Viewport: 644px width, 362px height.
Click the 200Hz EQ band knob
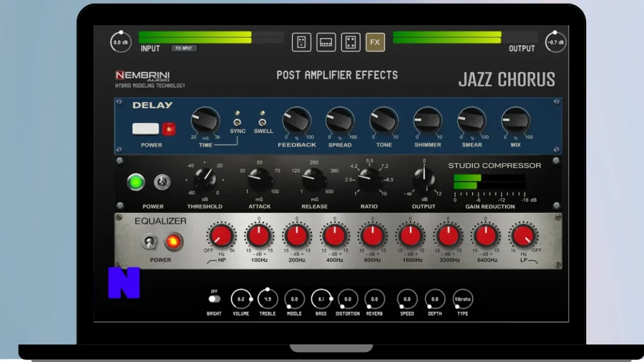(297, 236)
